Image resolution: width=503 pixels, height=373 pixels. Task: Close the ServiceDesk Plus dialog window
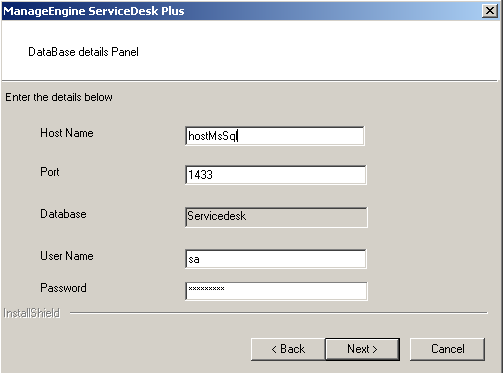coord(490,11)
